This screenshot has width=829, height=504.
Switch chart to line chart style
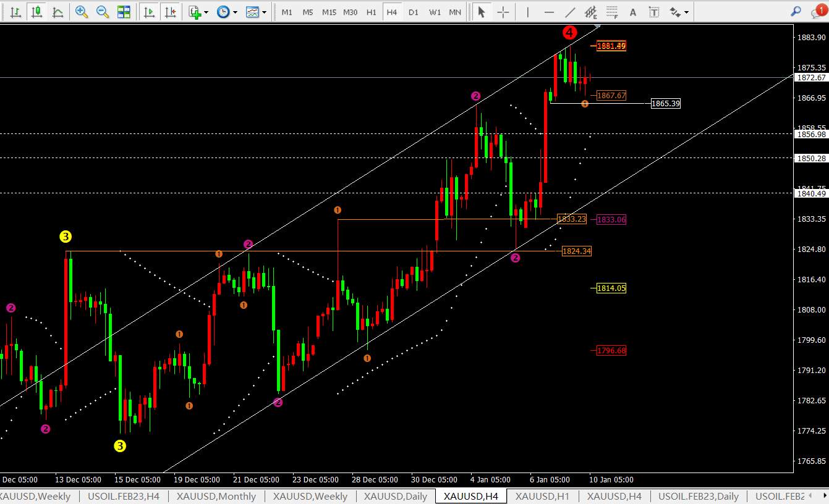point(57,12)
